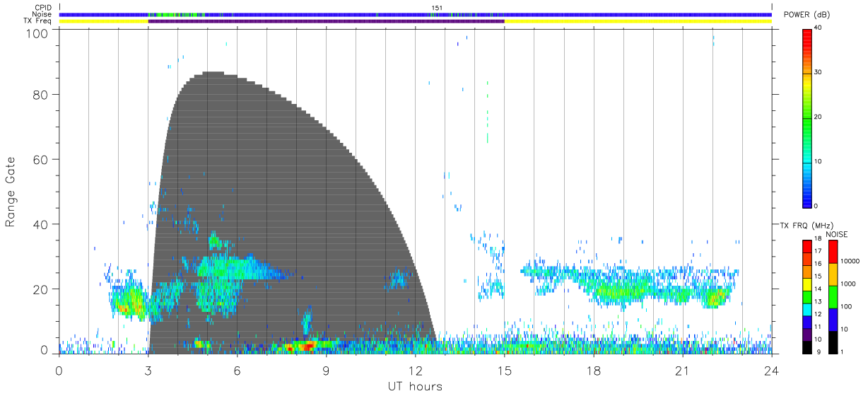
Task: Click the x-axis tick label 6
Action: (x=237, y=371)
